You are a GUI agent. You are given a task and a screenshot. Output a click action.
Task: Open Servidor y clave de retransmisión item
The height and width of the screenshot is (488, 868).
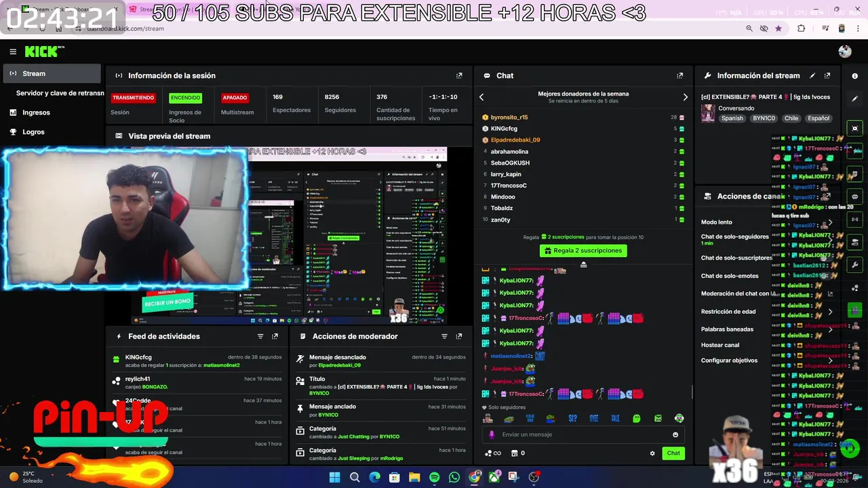[x=60, y=93]
